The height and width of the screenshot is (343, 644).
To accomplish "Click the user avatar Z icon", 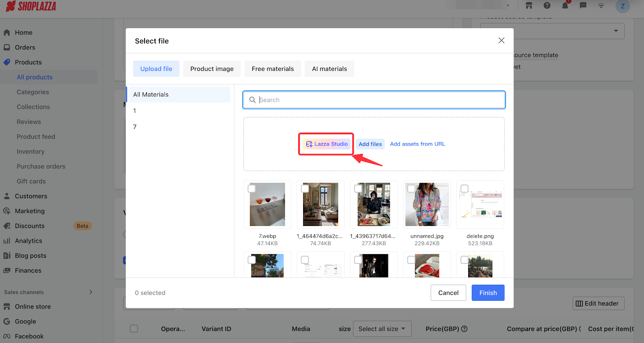I will coord(622,6).
